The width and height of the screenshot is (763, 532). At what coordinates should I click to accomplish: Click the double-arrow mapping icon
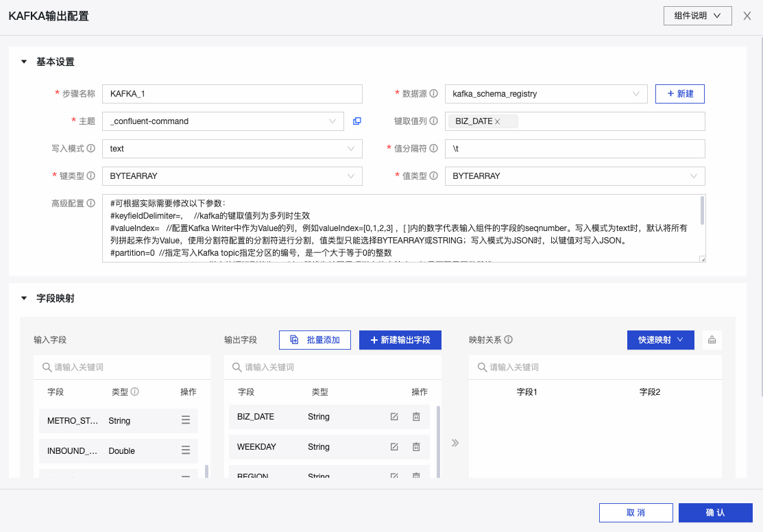point(455,443)
